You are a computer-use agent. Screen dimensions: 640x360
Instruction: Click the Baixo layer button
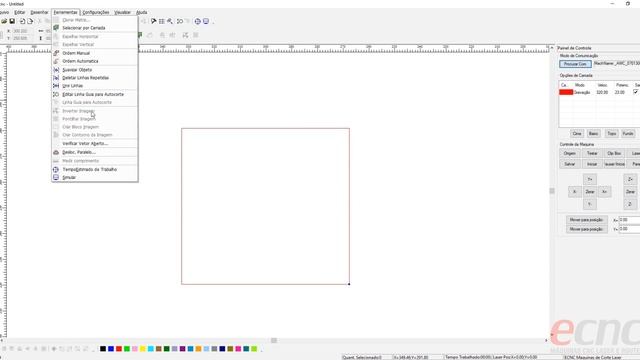(x=593, y=133)
